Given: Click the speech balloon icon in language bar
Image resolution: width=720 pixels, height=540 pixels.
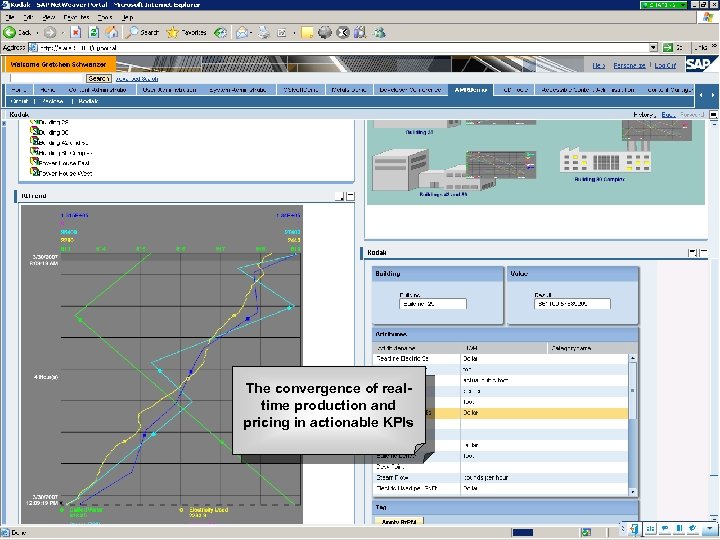Looking at the screenshot, I should [x=664, y=529].
